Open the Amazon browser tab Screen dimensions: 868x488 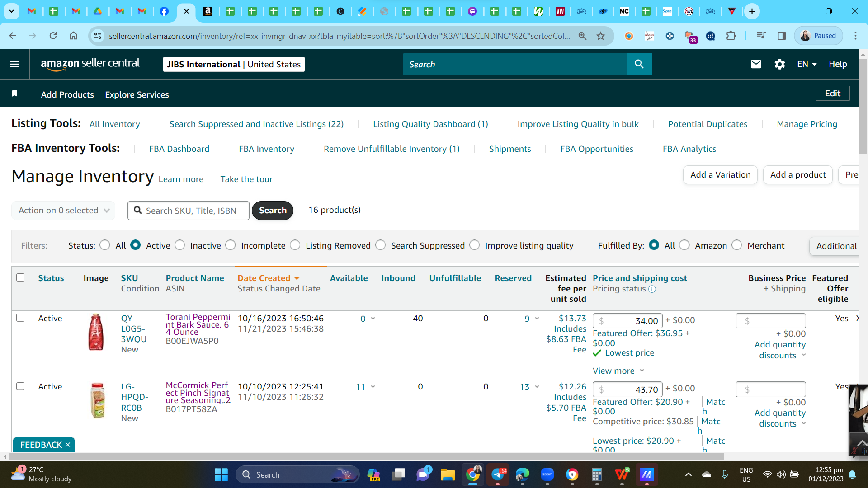tap(208, 12)
